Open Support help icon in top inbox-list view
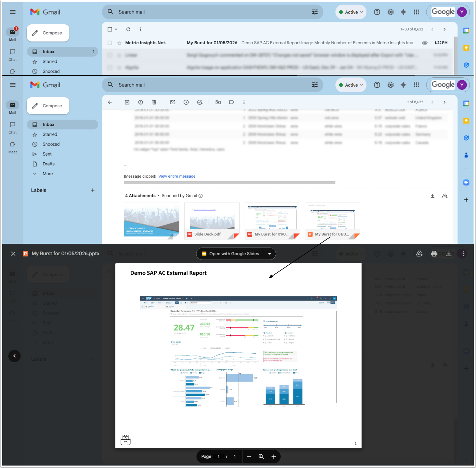The image size is (476, 468). pyautogui.click(x=377, y=12)
